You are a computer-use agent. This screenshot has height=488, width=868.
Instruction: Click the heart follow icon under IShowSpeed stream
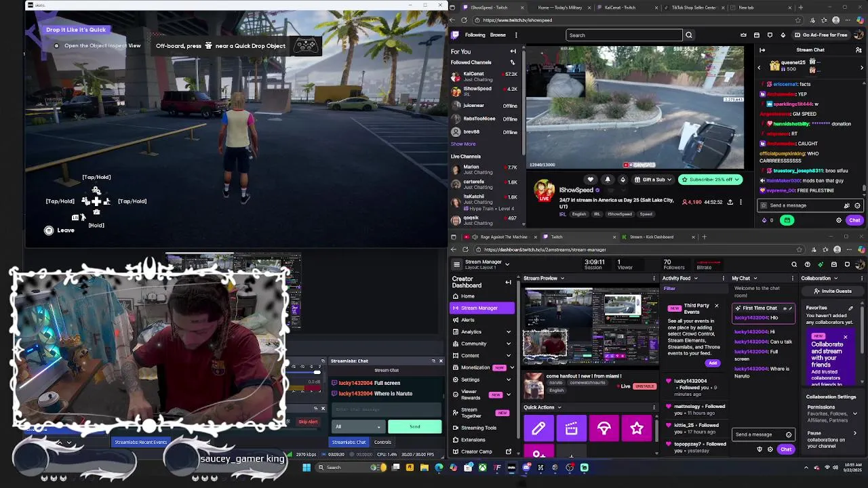coord(591,180)
